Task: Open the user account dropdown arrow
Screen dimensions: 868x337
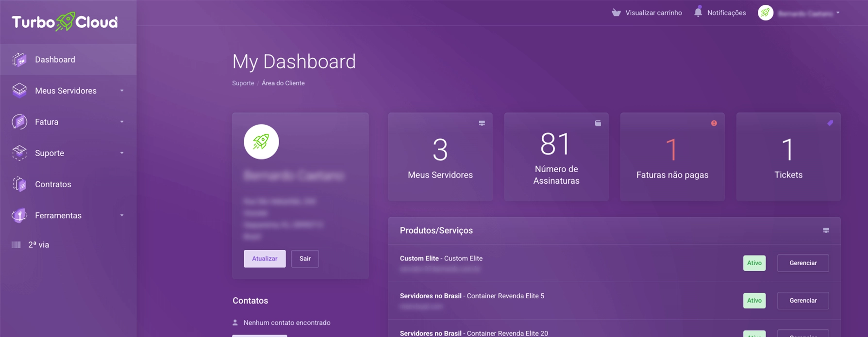Action: pyautogui.click(x=838, y=13)
